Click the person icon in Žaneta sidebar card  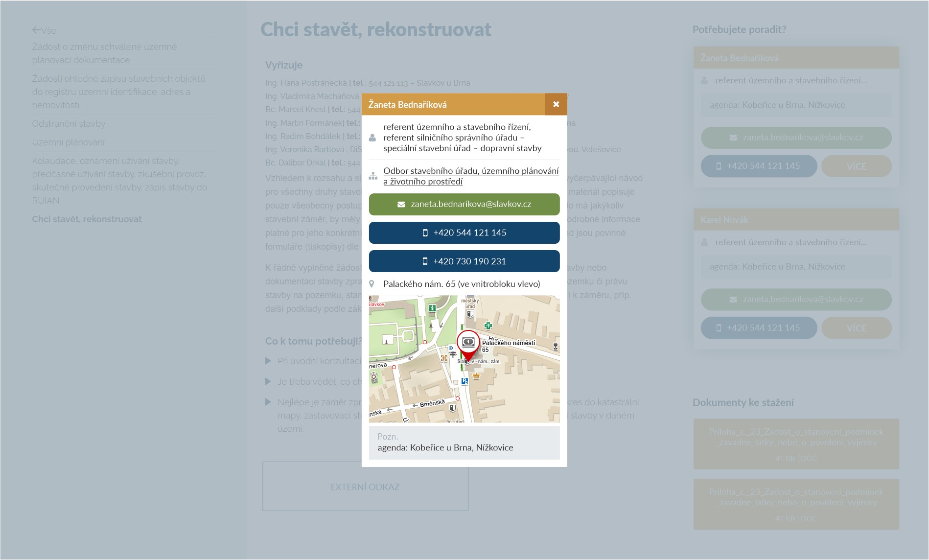click(x=704, y=80)
